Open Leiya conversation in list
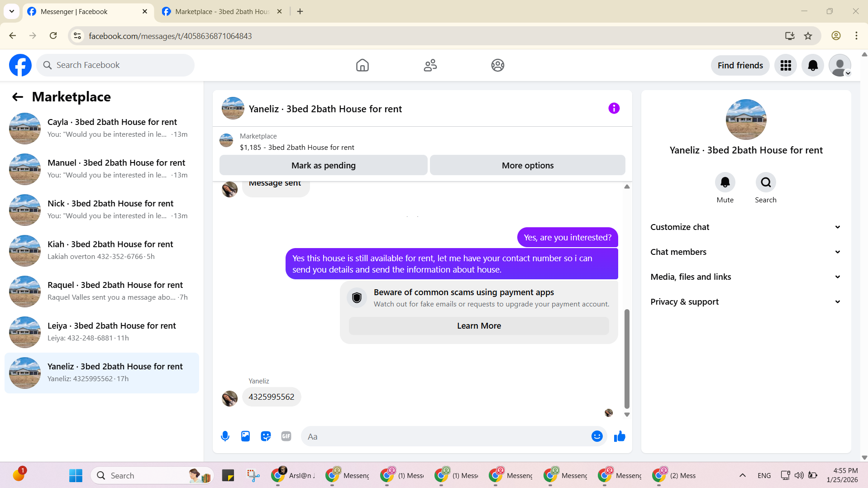The height and width of the screenshot is (488, 868). point(102,332)
